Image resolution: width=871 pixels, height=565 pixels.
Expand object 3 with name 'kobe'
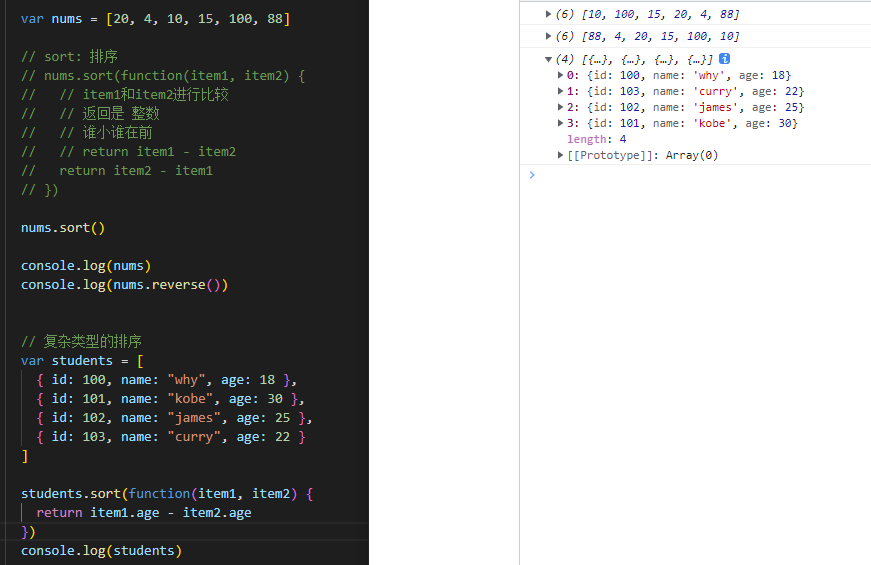pos(560,123)
